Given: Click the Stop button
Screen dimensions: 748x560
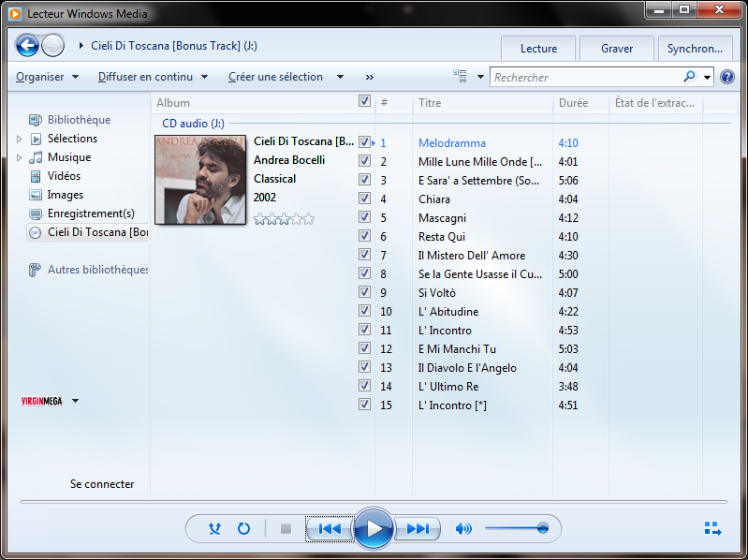Looking at the screenshot, I should pyautogui.click(x=286, y=528).
